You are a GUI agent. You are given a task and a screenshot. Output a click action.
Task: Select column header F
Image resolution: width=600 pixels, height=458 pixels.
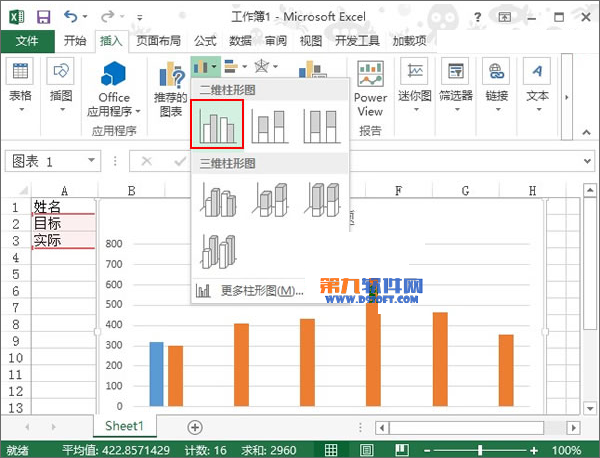[399, 190]
